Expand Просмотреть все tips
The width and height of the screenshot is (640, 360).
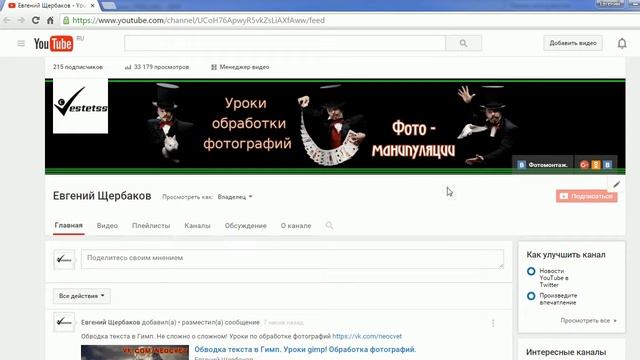tap(588, 320)
